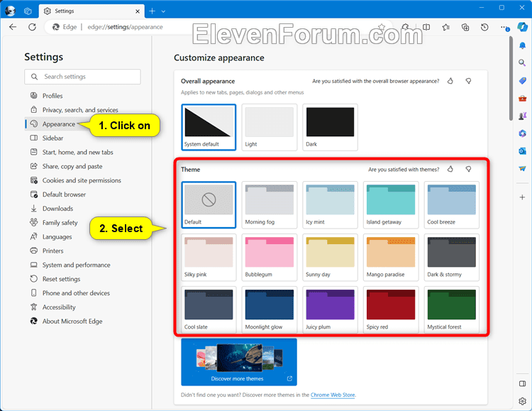Toggle the Split screen icon
The width and height of the screenshot is (532, 411).
(x=426, y=27)
